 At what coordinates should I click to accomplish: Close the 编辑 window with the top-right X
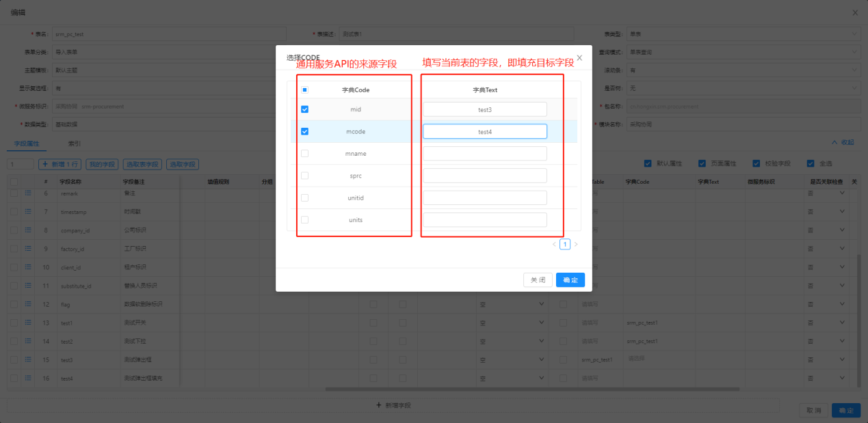coord(854,12)
